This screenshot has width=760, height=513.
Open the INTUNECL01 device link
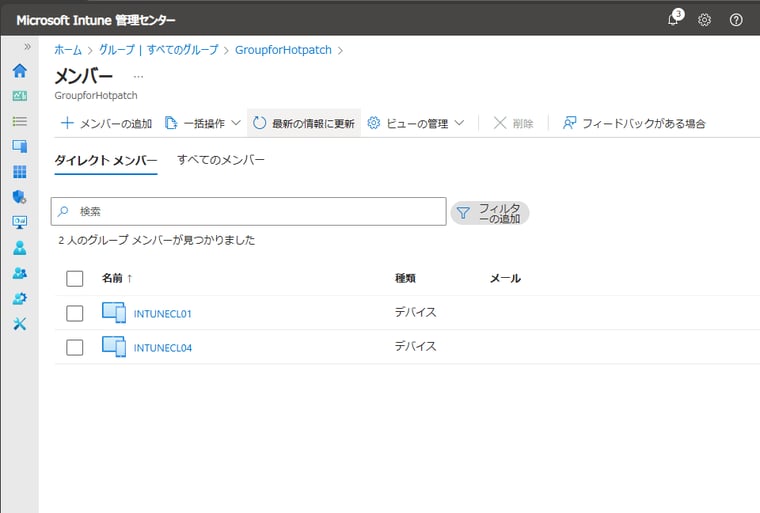click(162, 314)
